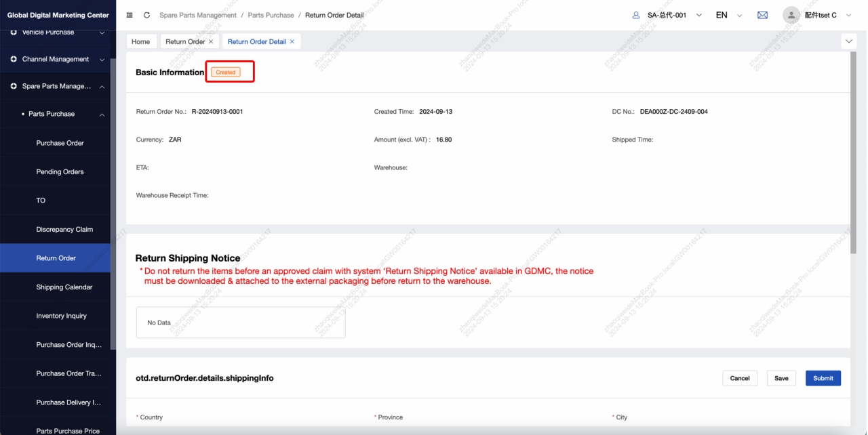This screenshot has width=868, height=435.
Task: Open Discrepancy Claim in sidebar
Action: tap(64, 229)
